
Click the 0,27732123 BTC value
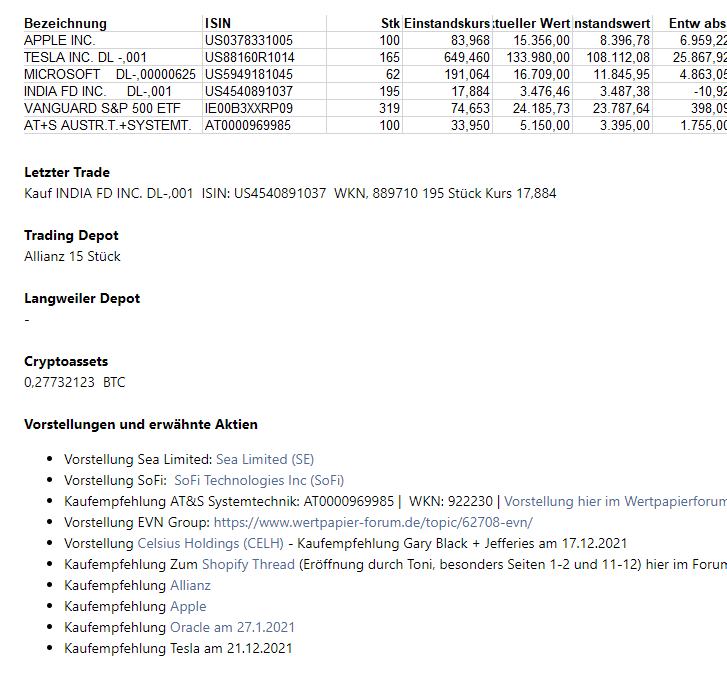tap(75, 383)
